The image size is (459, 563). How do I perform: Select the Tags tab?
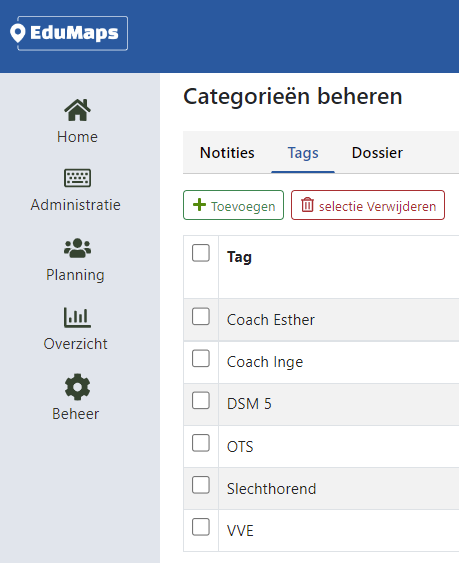point(303,153)
